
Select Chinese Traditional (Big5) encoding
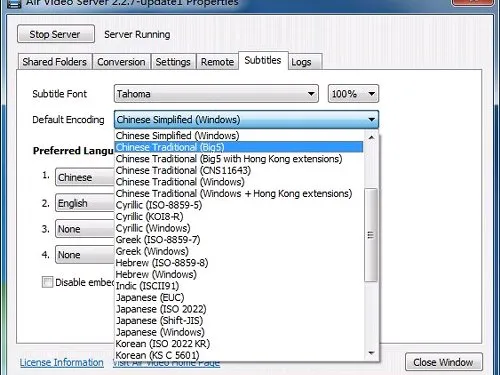[239, 147]
